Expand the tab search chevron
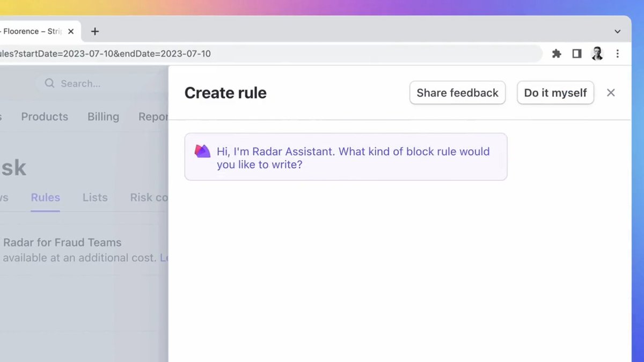644x362 pixels. [x=618, y=32]
